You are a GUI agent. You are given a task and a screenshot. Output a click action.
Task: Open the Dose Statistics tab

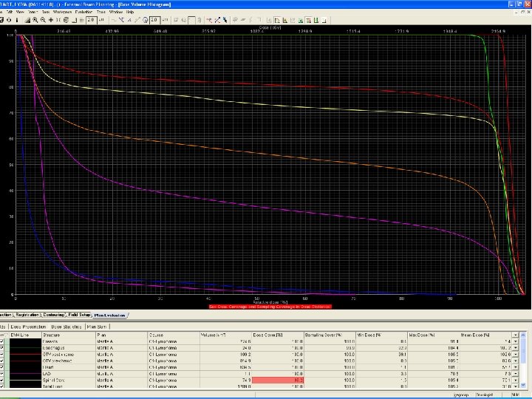coord(66,325)
